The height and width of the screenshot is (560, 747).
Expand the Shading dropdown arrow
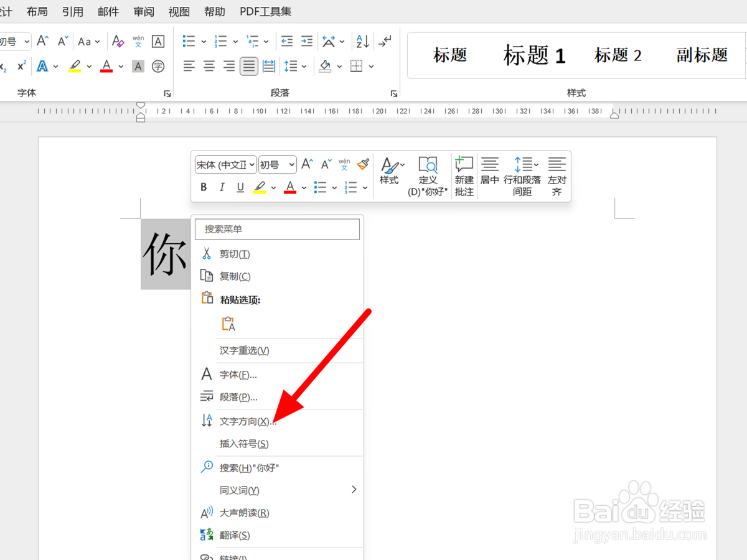pos(341,66)
